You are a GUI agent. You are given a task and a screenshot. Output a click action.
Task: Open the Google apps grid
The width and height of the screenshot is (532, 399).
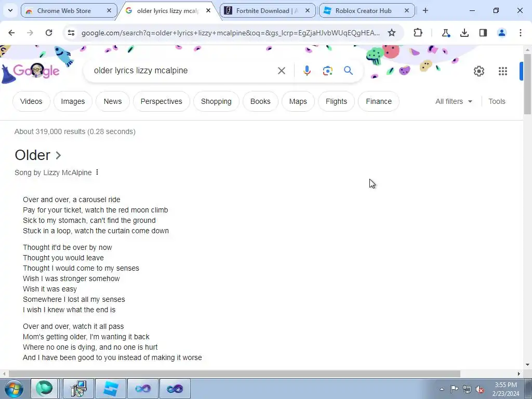[x=503, y=71]
